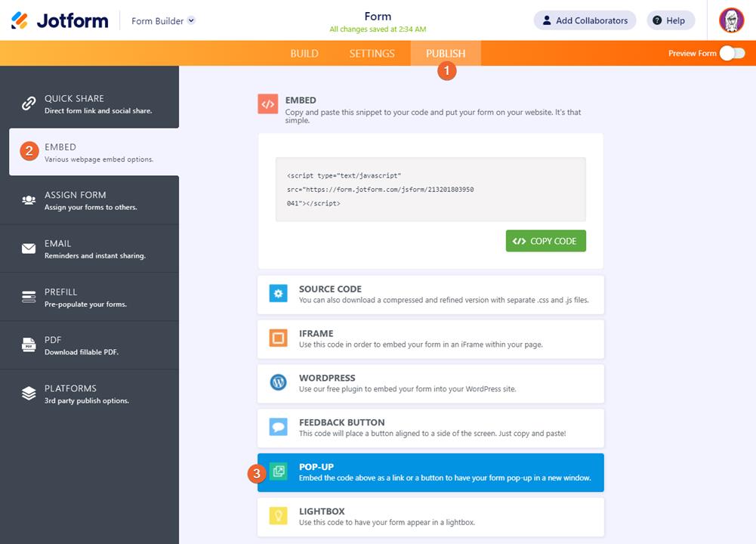Click the Quick Share link icon
756x544 pixels.
point(29,104)
